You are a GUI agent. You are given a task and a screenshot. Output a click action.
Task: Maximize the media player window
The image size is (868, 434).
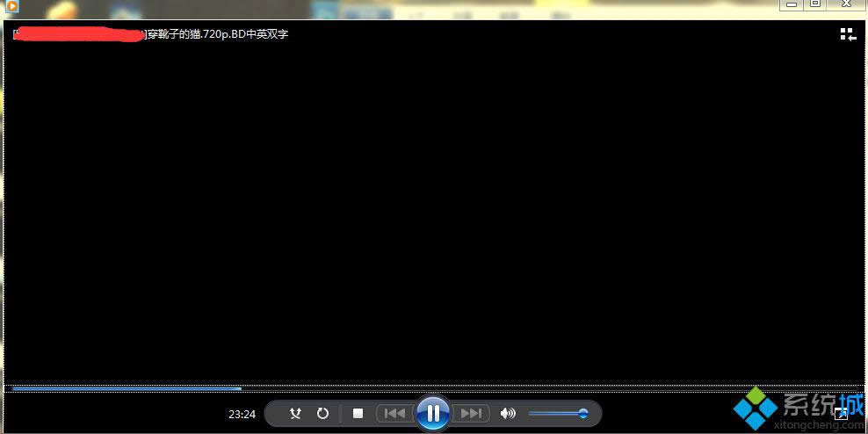[x=815, y=4]
